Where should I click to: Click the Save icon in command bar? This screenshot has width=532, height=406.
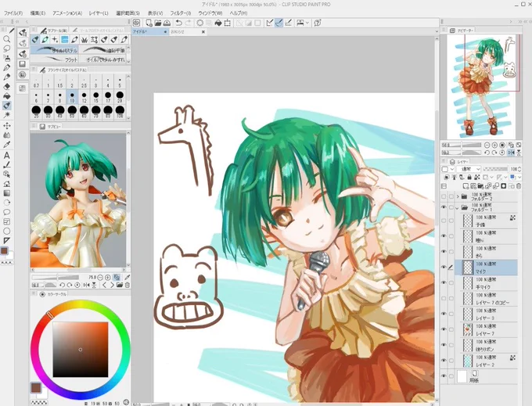point(167,23)
